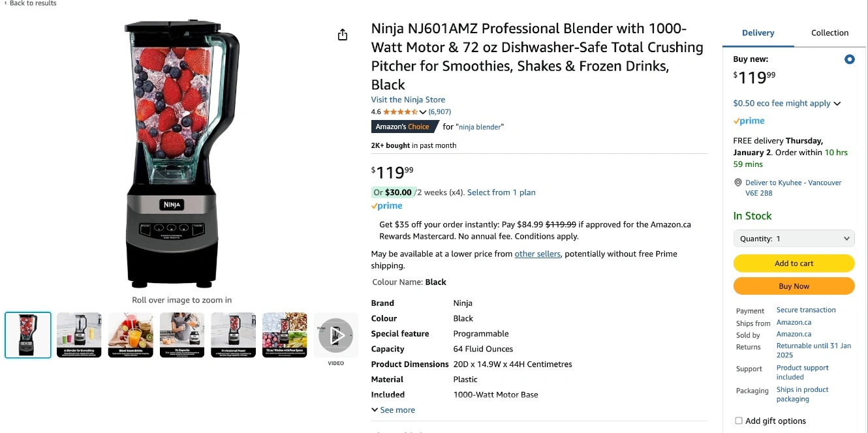This screenshot has height=433, width=868.
Task: Click the share icon beside the product image
Action: pyautogui.click(x=343, y=35)
